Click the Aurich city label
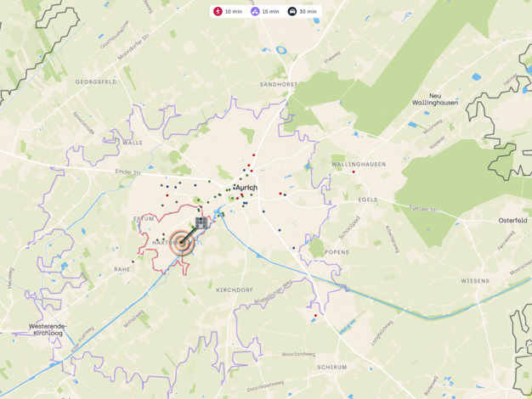The width and height of the screenshot is (532, 399). tap(246, 188)
